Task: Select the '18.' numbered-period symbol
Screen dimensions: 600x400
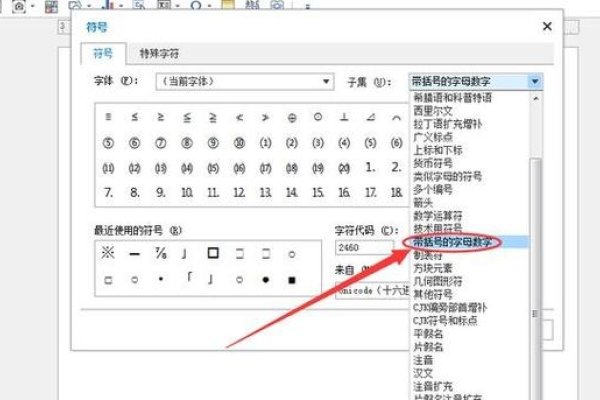Action: click(x=396, y=192)
